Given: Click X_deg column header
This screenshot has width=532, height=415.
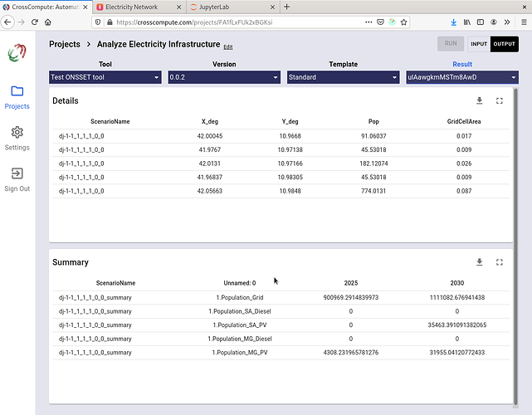Looking at the screenshot, I should coord(210,121).
